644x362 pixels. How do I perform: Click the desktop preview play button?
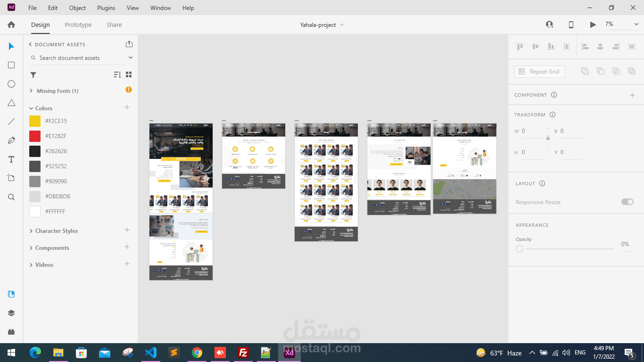pos(593,25)
